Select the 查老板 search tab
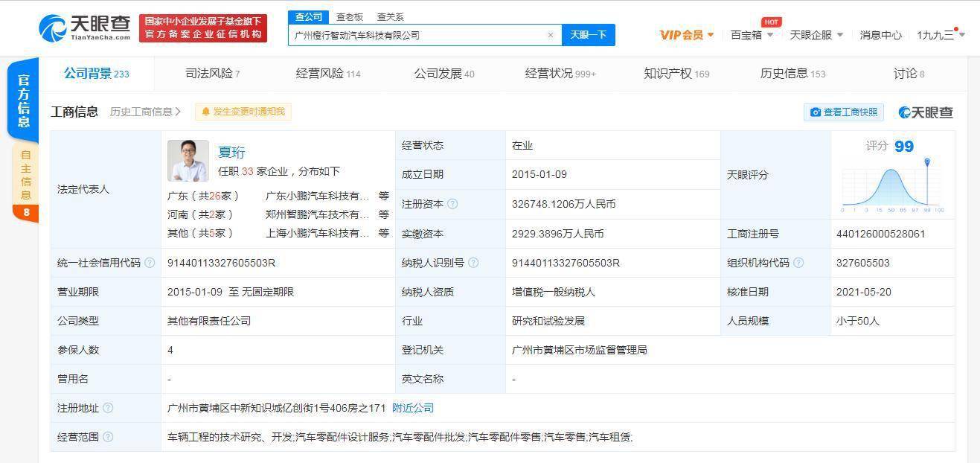980x463 pixels. (x=349, y=16)
